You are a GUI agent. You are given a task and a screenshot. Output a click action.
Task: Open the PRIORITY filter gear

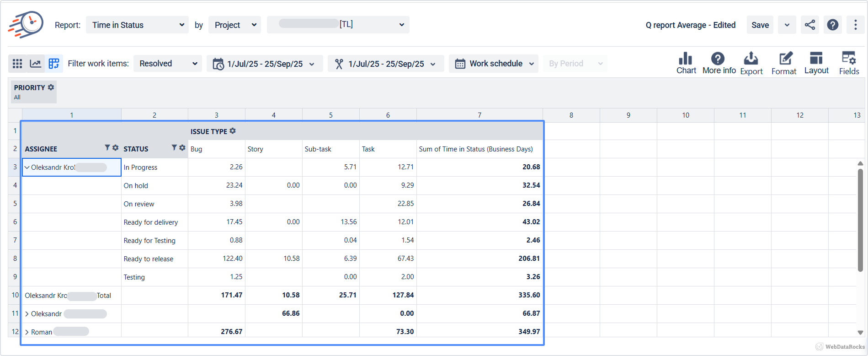51,87
